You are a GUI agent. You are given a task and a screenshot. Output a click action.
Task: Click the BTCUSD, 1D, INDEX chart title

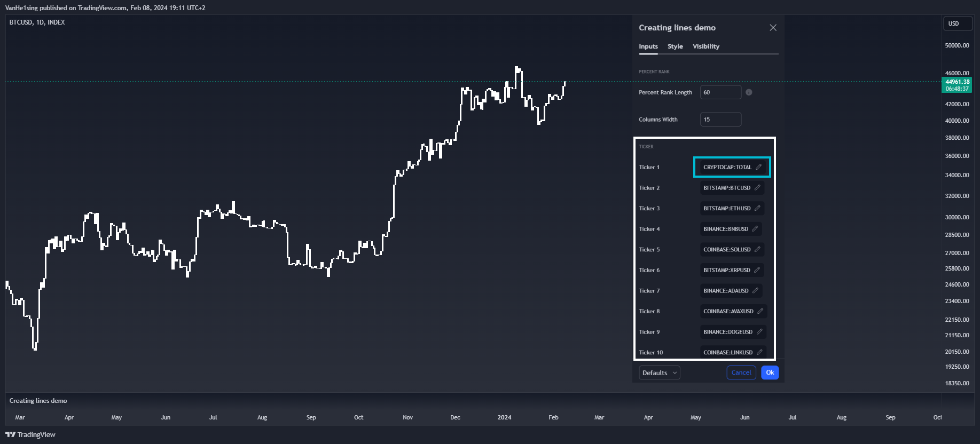pos(37,22)
